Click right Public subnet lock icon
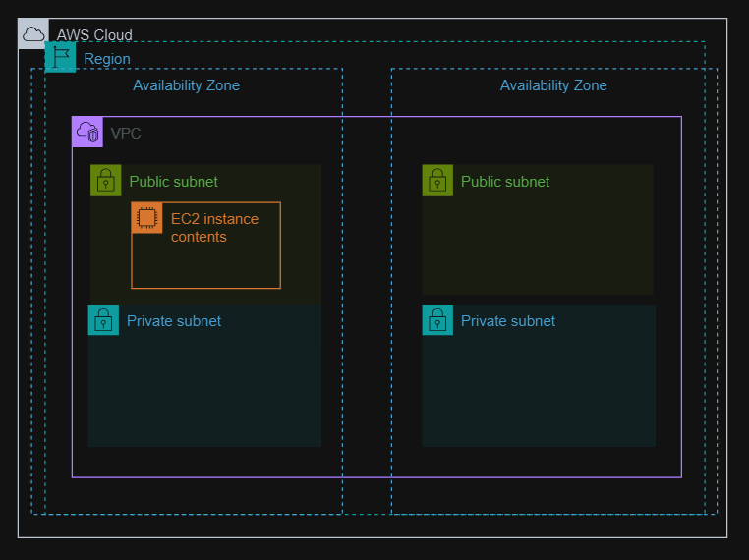The height and width of the screenshot is (560, 749). pos(437,180)
